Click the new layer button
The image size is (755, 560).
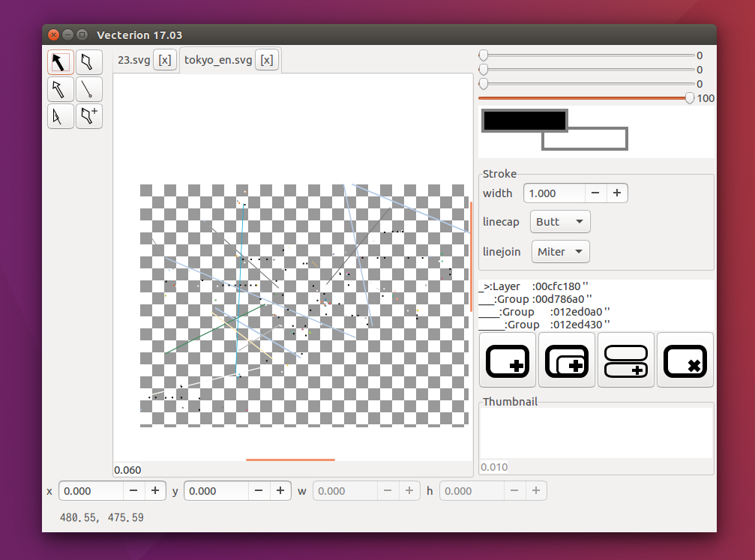(508, 360)
